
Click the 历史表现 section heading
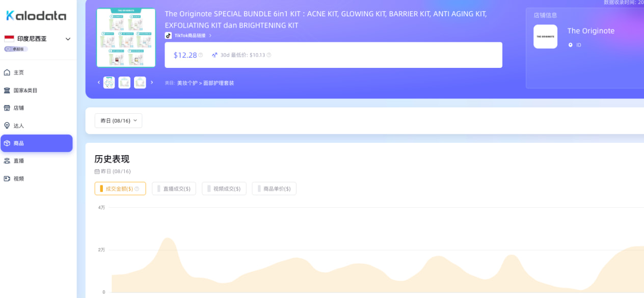112,159
